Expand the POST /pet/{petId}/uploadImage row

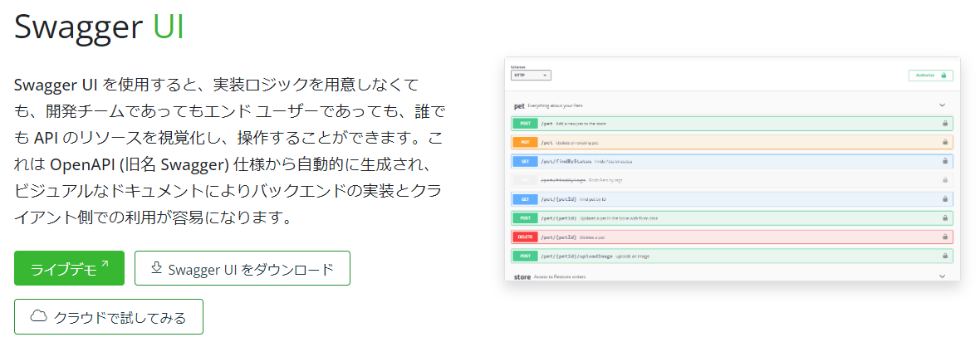732,256
